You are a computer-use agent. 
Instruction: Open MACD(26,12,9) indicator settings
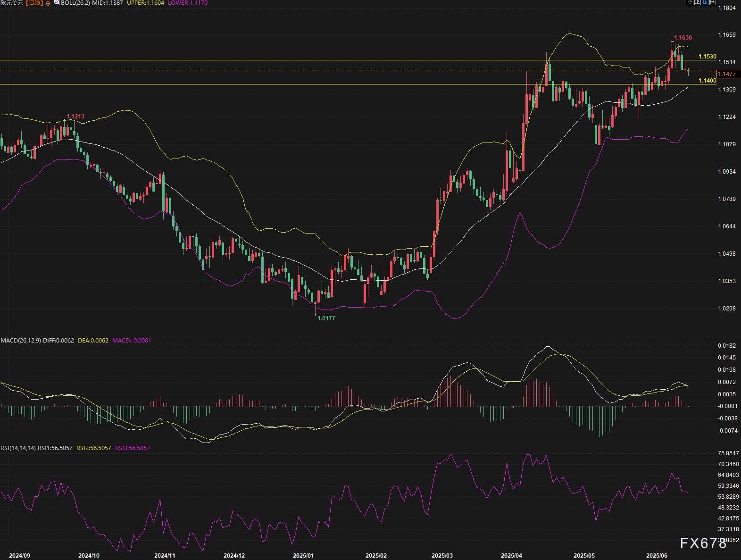click(21, 341)
